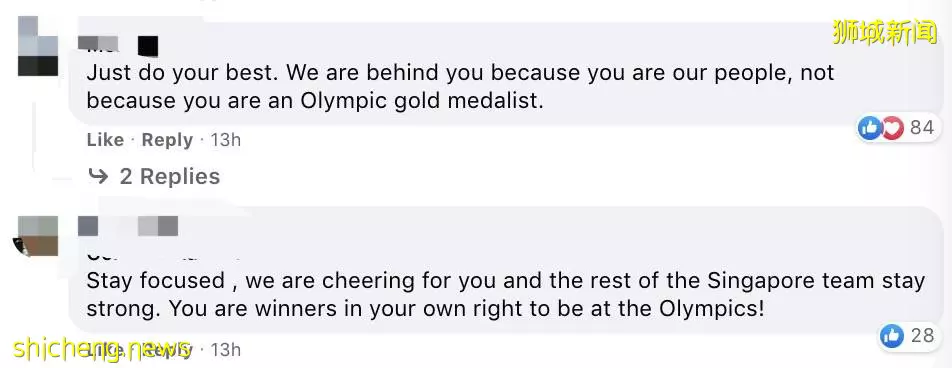Open the reactions count showing 28
This screenshot has width=952, height=368.
(x=922, y=335)
